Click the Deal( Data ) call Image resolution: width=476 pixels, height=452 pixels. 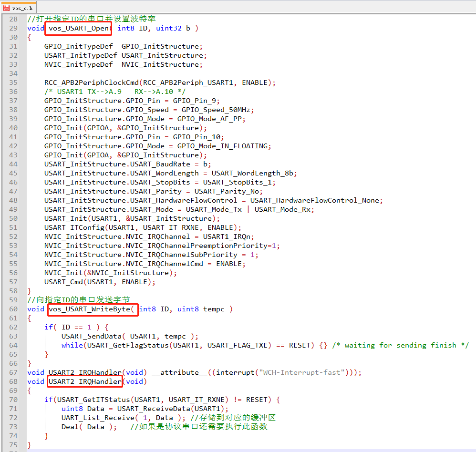(89, 427)
